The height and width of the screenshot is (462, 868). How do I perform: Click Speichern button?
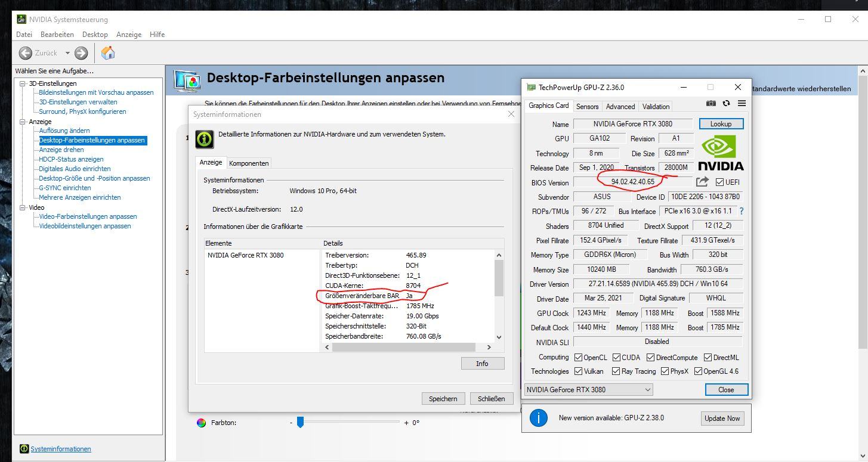(x=443, y=399)
